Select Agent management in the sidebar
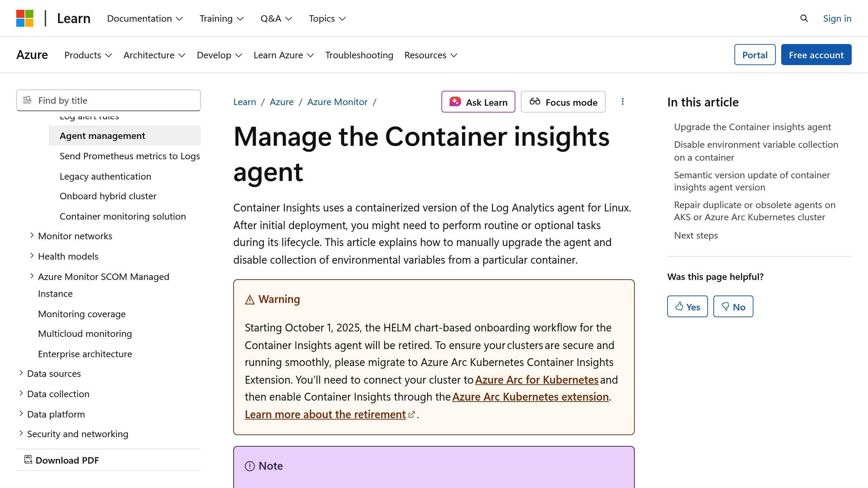The image size is (868, 488). click(x=102, y=136)
